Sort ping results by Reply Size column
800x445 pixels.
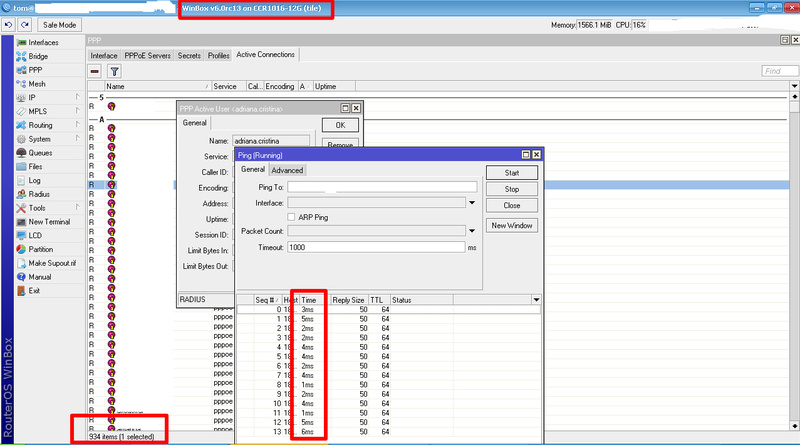tap(349, 300)
